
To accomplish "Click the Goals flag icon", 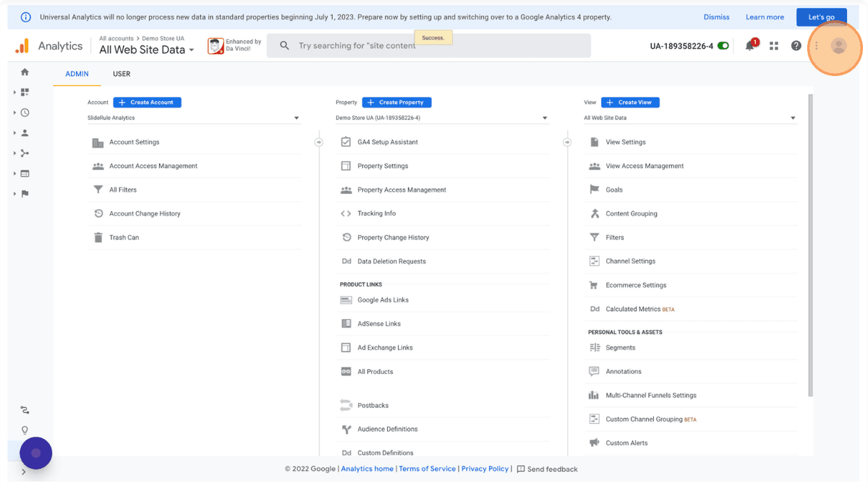I will (x=595, y=190).
